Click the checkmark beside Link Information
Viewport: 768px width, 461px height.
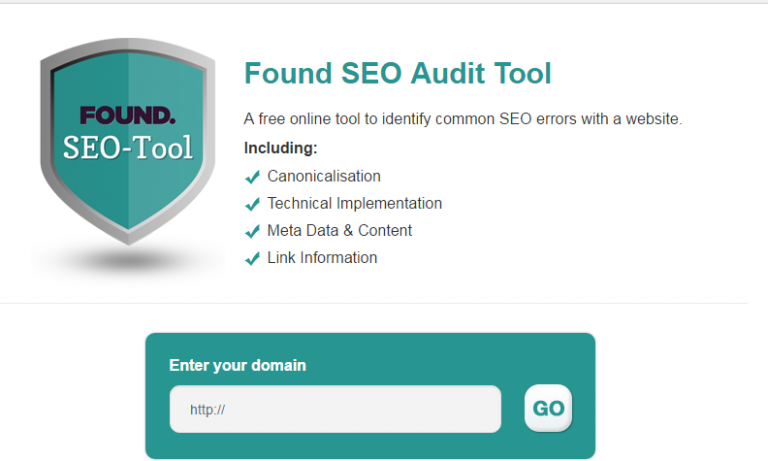click(x=253, y=259)
